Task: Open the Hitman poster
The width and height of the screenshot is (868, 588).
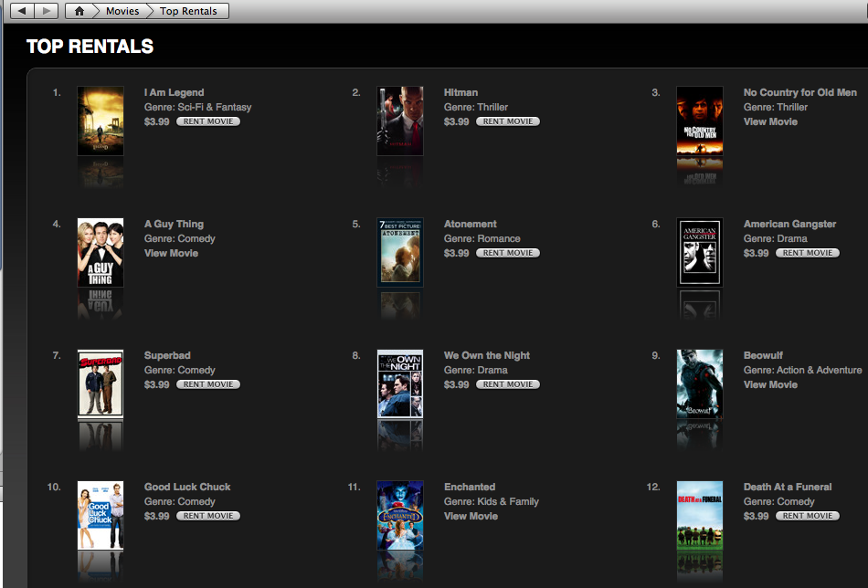Action: [x=399, y=121]
